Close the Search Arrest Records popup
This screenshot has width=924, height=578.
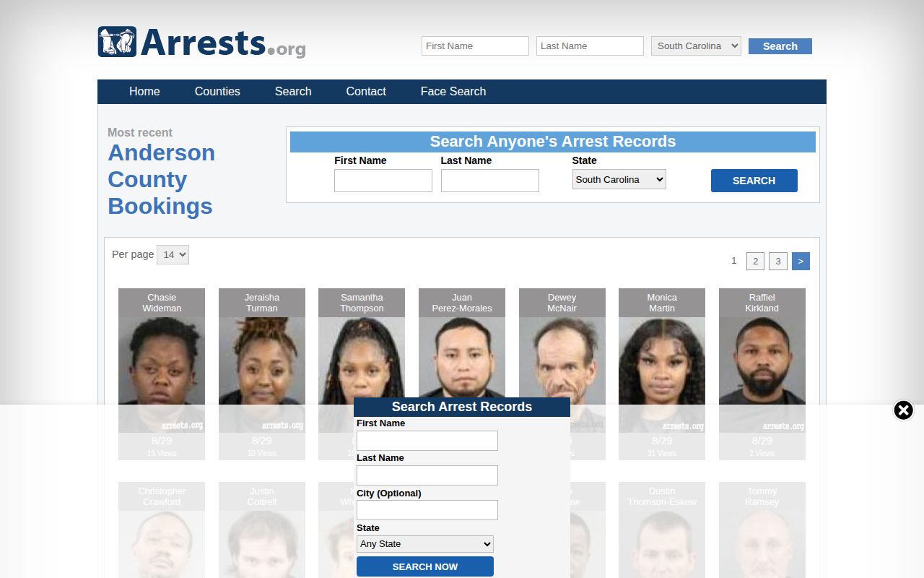pos(903,410)
